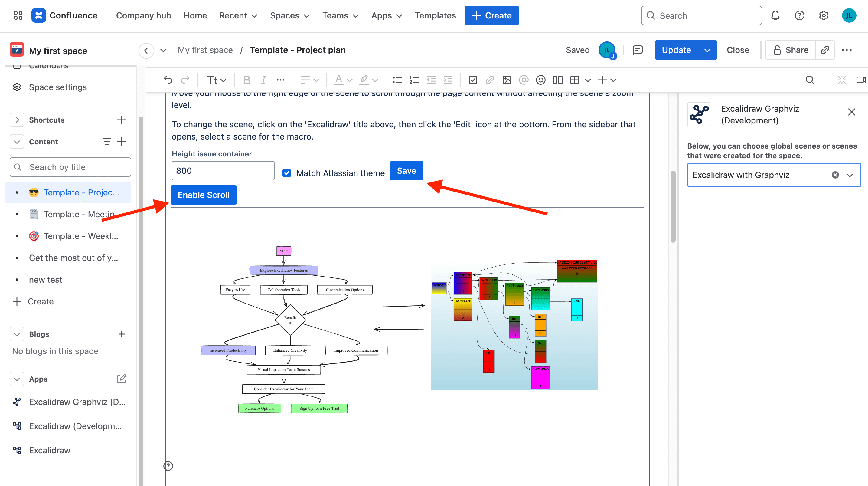The image size is (868, 486).
Task: Click the redo icon in the editor toolbar
Action: (185, 80)
